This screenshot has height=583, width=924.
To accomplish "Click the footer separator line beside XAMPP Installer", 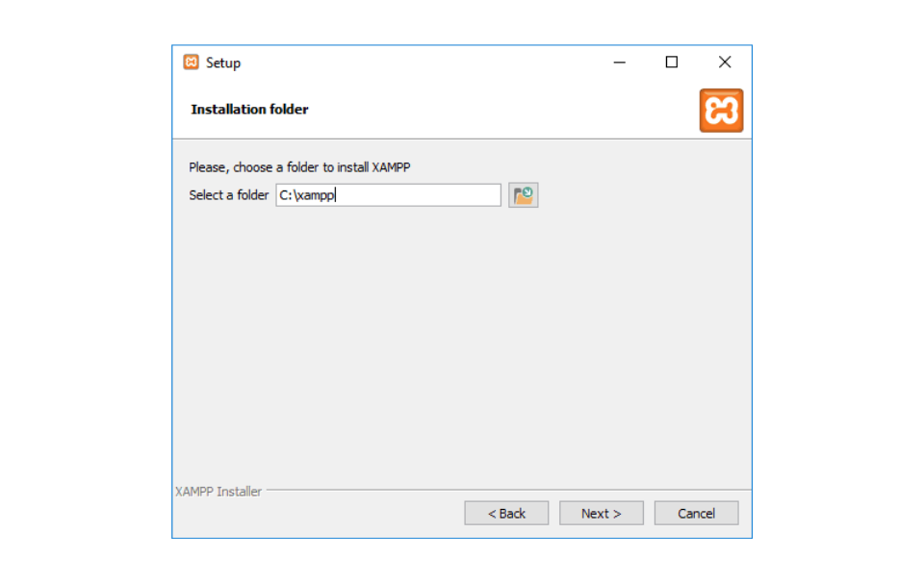I will [500, 491].
